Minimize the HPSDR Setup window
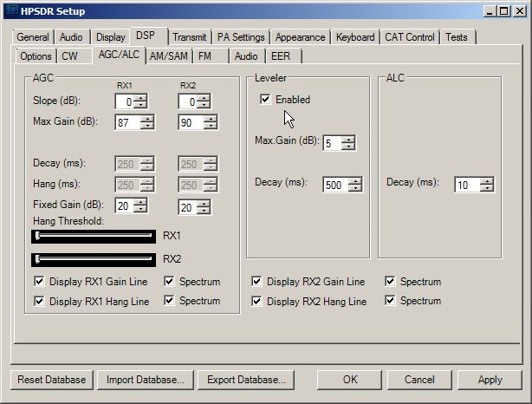 click(x=490, y=11)
